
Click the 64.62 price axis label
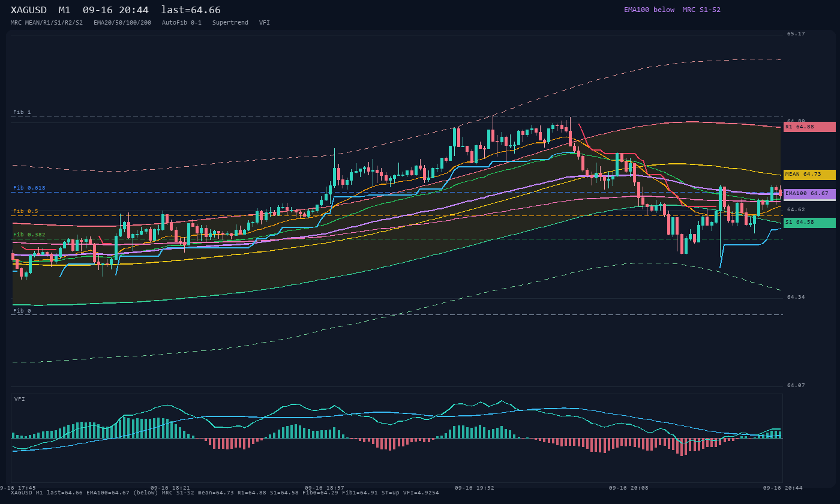coord(796,209)
